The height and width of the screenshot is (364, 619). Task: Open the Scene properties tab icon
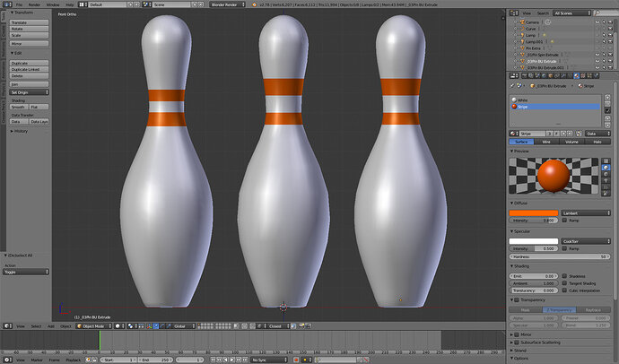pyautogui.click(x=537, y=75)
